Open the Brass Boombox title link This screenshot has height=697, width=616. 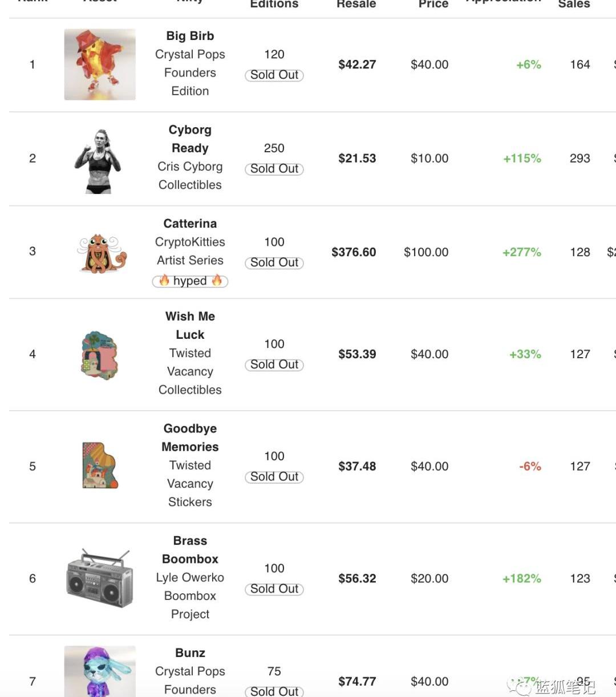click(x=190, y=550)
